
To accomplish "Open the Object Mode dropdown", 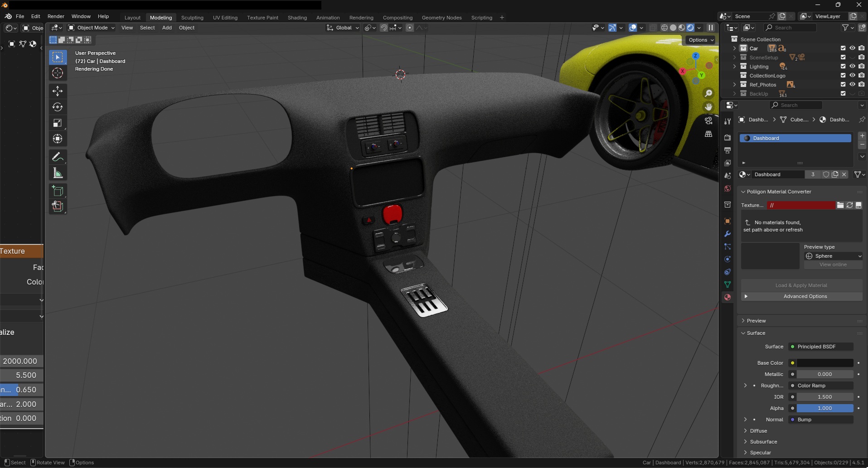I will point(92,28).
